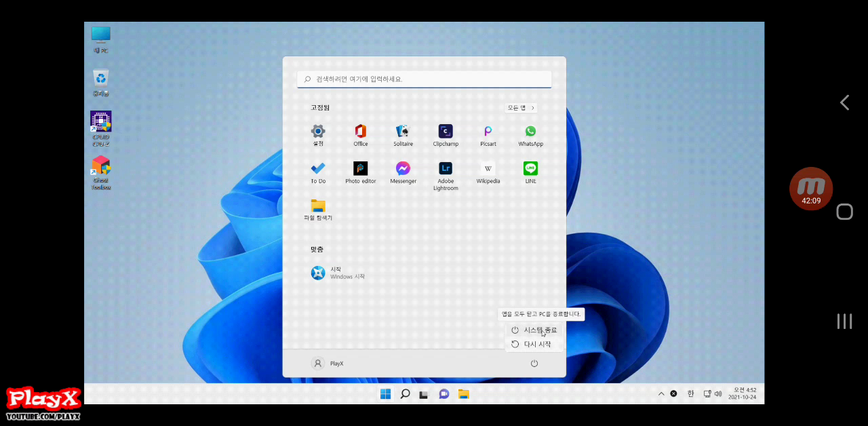868x426 pixels.
Task: Open Messenger from pinned apps
Action: 403,172
